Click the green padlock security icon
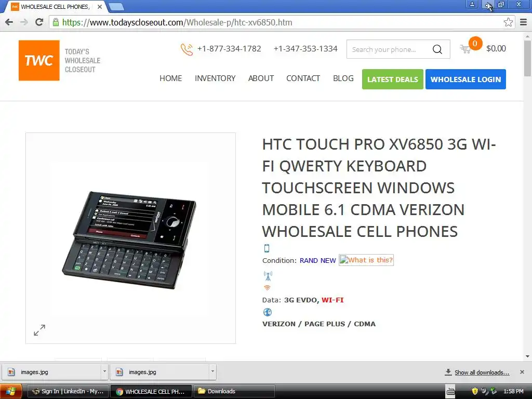This screenshot has height=399, width=532. [56, 22]
